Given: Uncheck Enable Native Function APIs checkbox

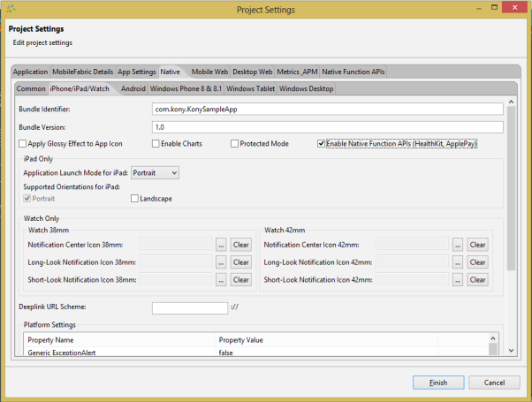Looking at the screenshot, I should [x=321, y=144].
